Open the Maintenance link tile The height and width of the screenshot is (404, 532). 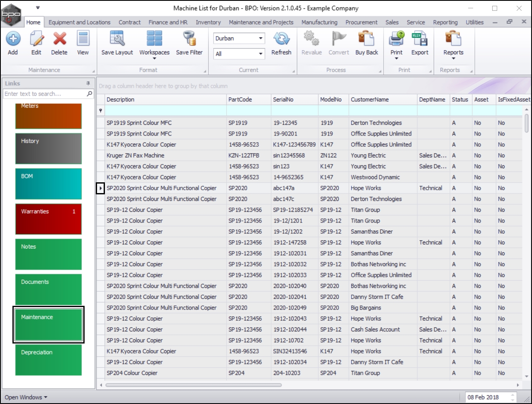pyautogui.click(x=49, y=325)
